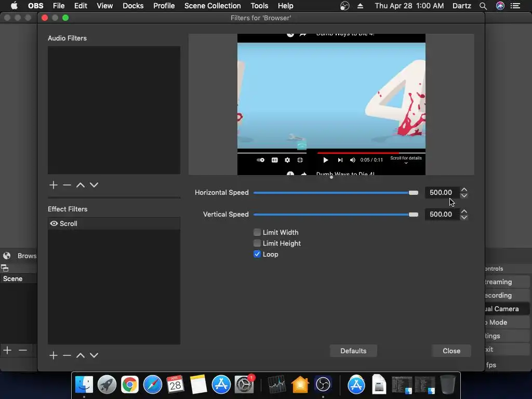Screen dimensions: 532x399
Task: Increase Vertical Speed with up stepper
Action: pos(464,211)
